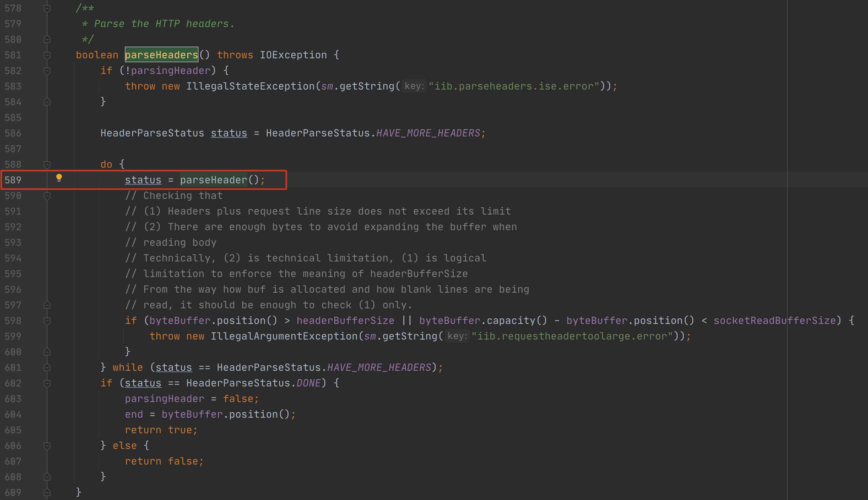The width and height of the screenshot is (868, 500).
Task: Click the do keyword on line 588
Action: (106, 165)
